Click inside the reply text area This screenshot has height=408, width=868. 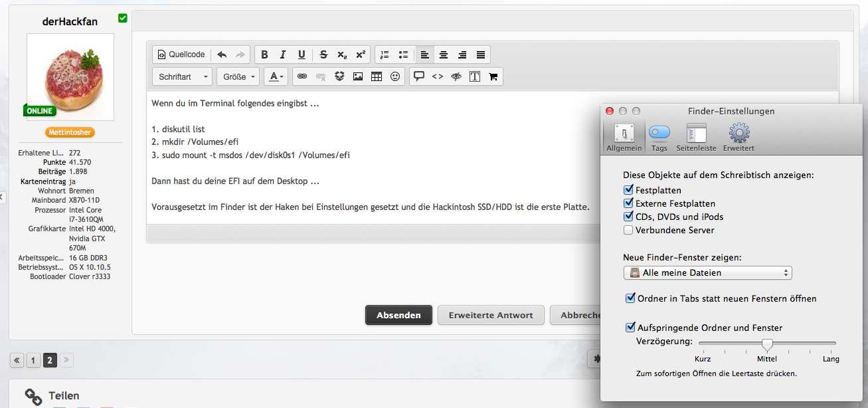(x=372, y=157)
